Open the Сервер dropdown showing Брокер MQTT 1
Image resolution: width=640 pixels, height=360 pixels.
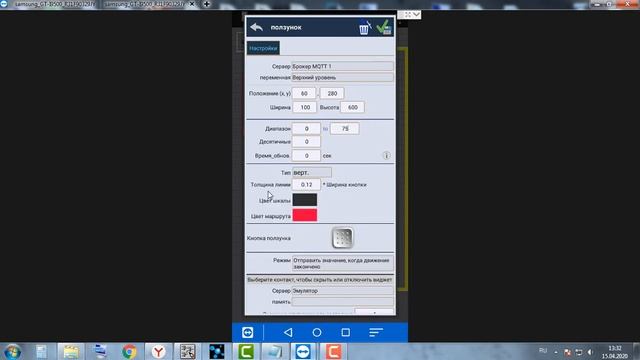(342, 66)
